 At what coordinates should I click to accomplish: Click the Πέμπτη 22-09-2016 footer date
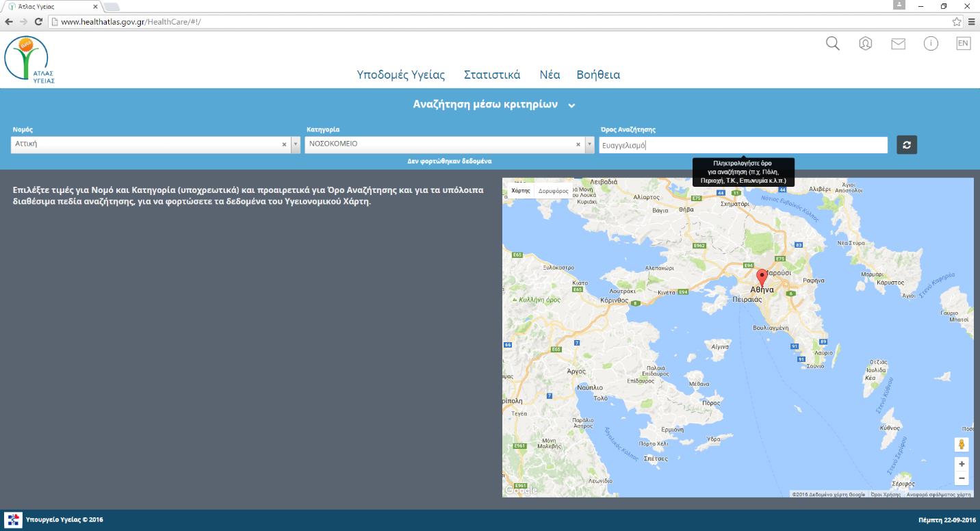(947, 520)
